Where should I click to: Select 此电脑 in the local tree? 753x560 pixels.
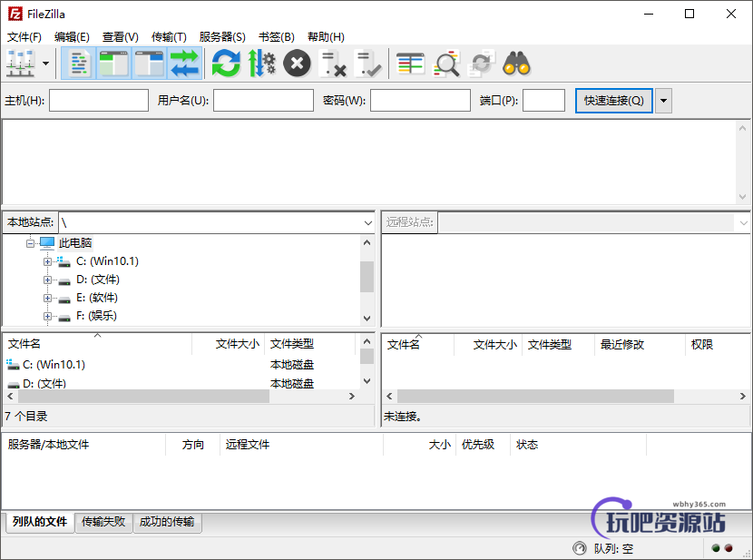point(75,243)
